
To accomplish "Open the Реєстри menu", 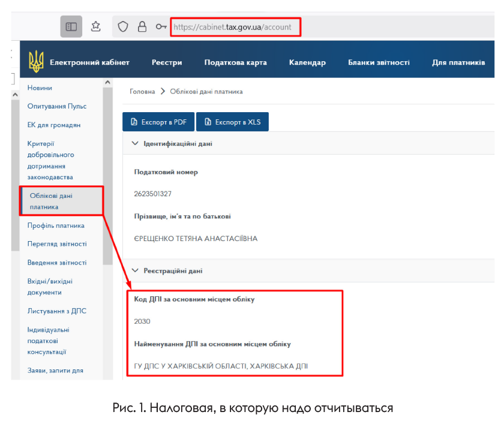I will tap(167, 62).
